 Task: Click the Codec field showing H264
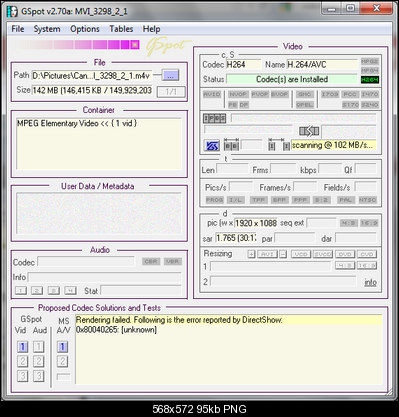[x=244, y=64]
